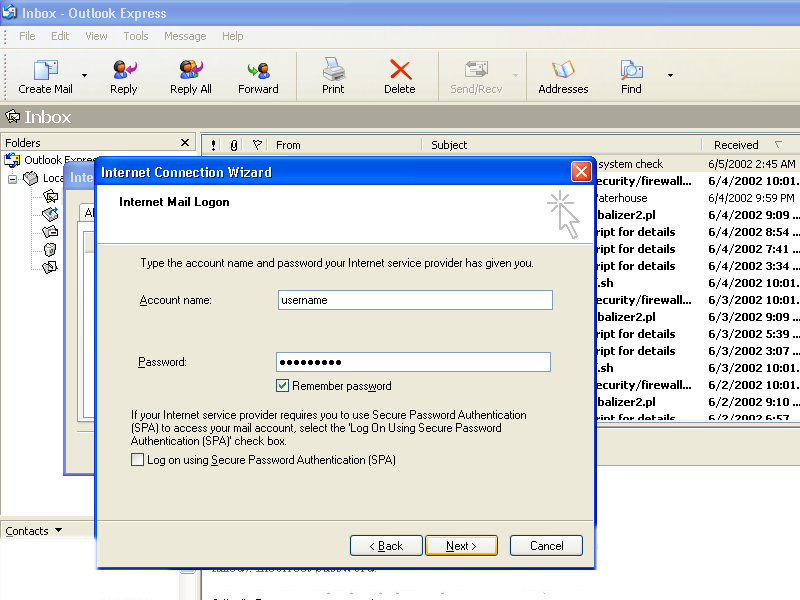
Task: Click the Password input field
Action: (x=413, y=362)
